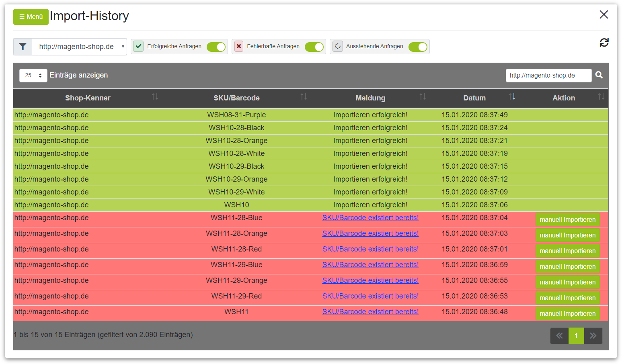Viewport: 624px width, 364px height.
Task: Select SKU cell WSH08-31-Purple
Action: pyautogui.click(x=236, y=115)
